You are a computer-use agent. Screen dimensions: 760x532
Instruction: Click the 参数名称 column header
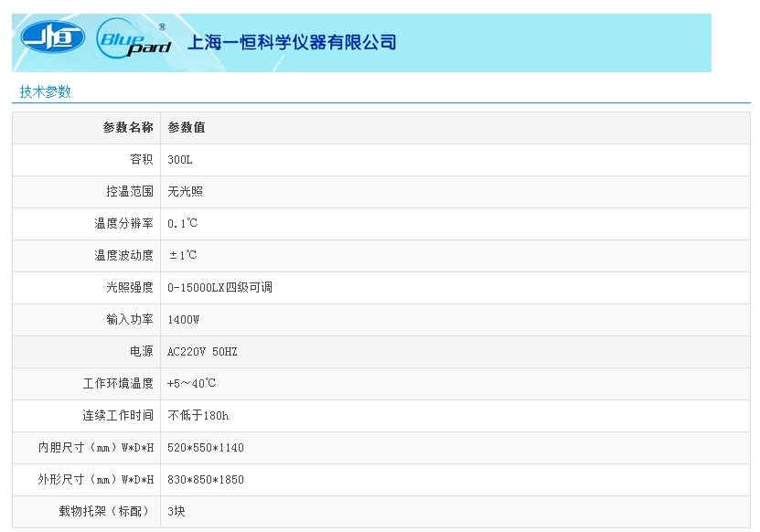point(128,128)
